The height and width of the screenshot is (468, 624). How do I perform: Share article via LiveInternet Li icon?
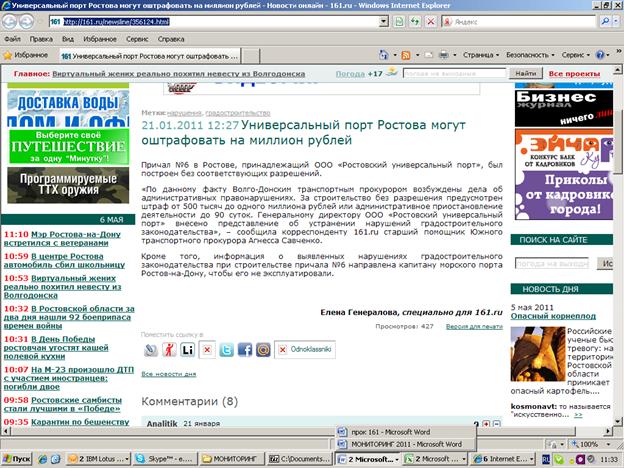click(x=187, y=350)
